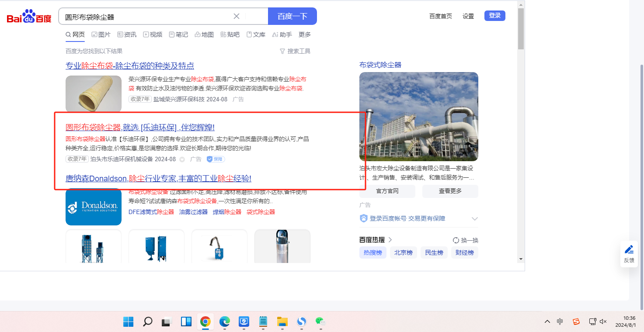644x332 pixels.
Task: Click the muted volume tray icon
Action: point(603,322)
